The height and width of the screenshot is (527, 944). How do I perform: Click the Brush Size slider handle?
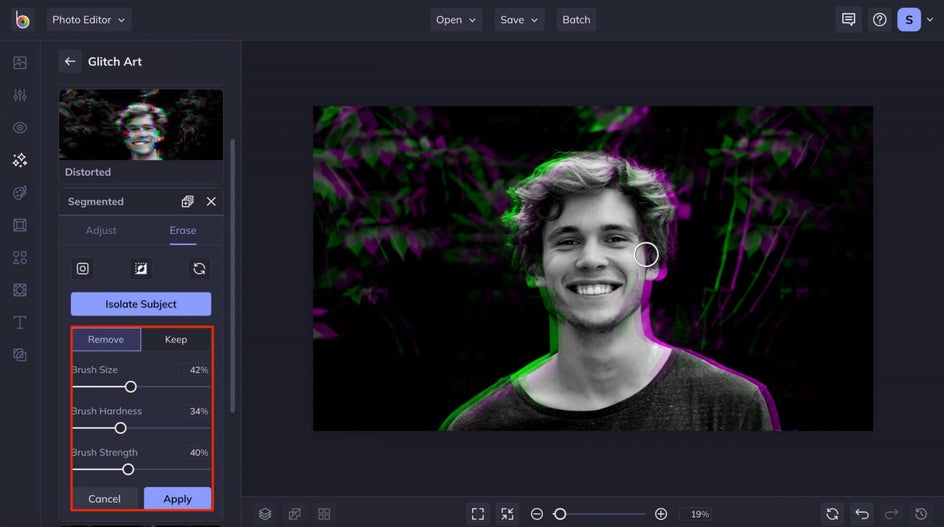[131, 387]
